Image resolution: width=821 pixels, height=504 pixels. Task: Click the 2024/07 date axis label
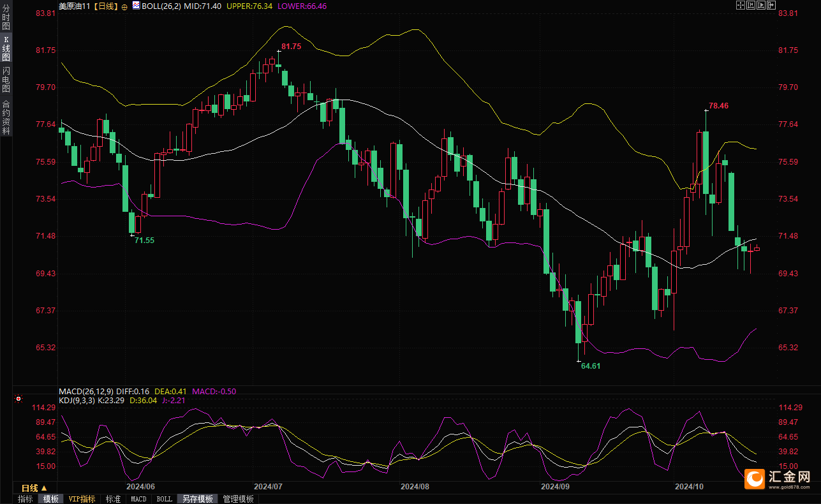pyautogui.click(x=268, y=486)
